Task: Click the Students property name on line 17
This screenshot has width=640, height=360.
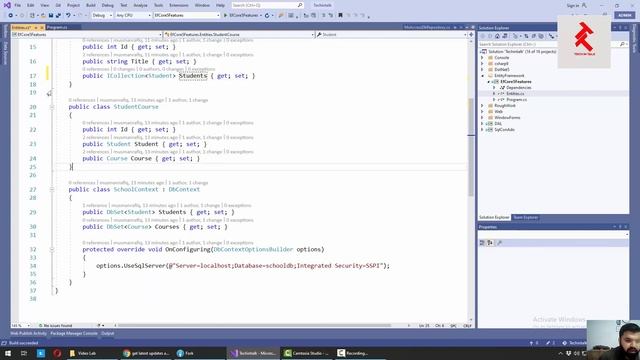Action: [x=193, y=76]
